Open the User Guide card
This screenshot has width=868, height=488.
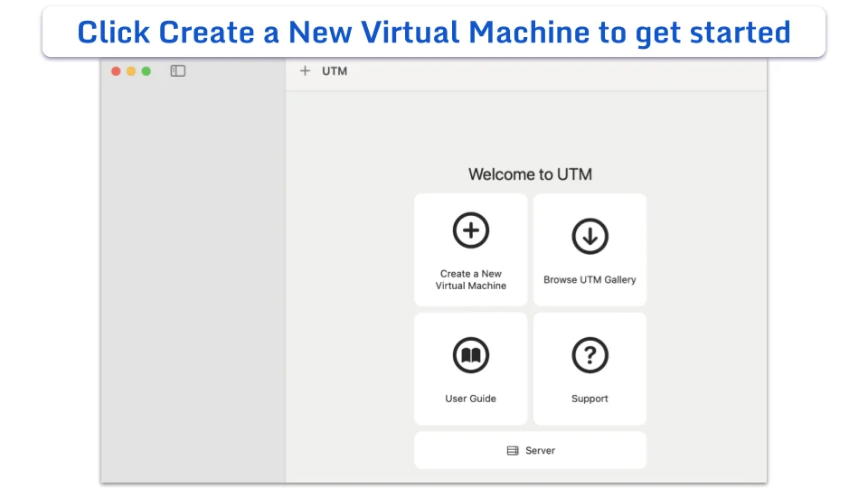470,369
